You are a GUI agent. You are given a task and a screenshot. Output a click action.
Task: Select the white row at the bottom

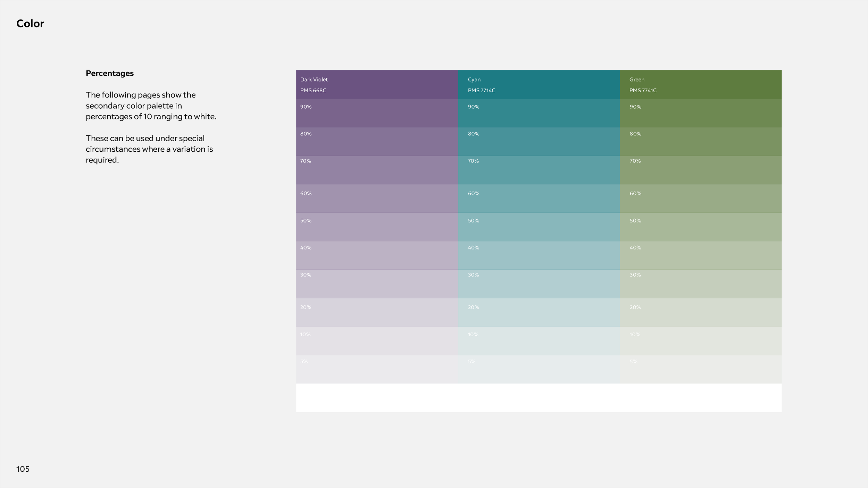pos(538,397)
